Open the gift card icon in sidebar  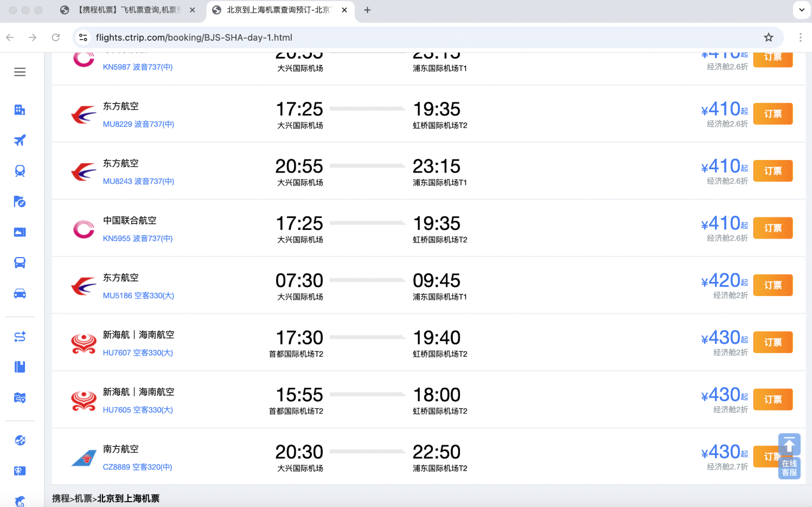coord(20,471)
